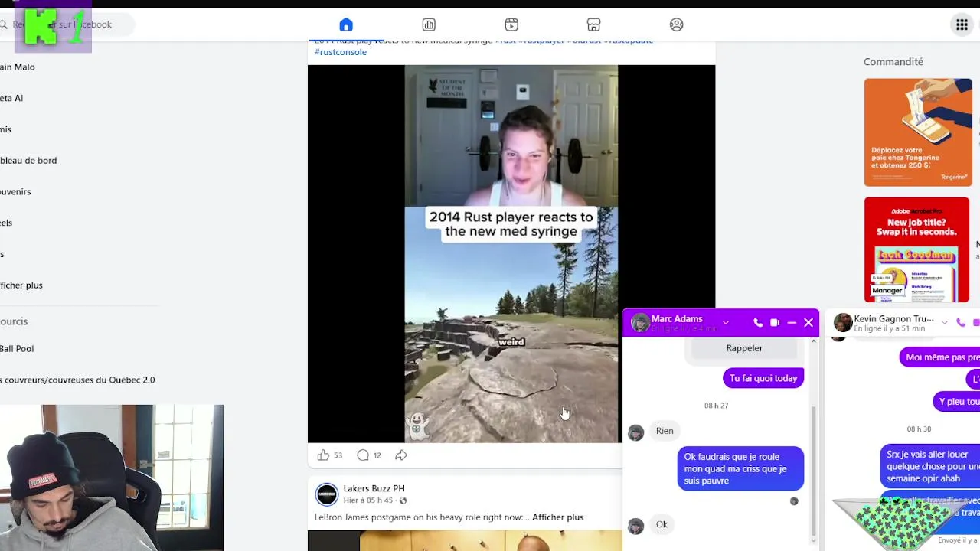Select the 'Ok' reply in Marc Adams chat
The height and width of the screenshot is (551, 980).
tap(661, 524)
